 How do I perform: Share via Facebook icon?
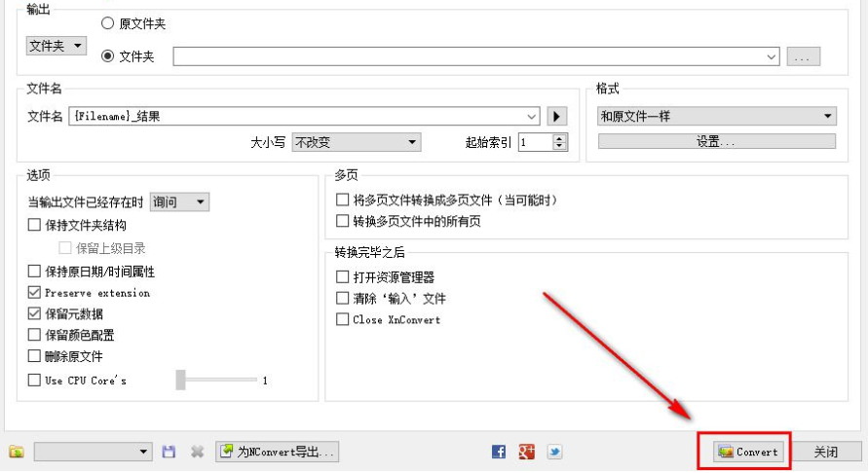click(x=498, y=452)
